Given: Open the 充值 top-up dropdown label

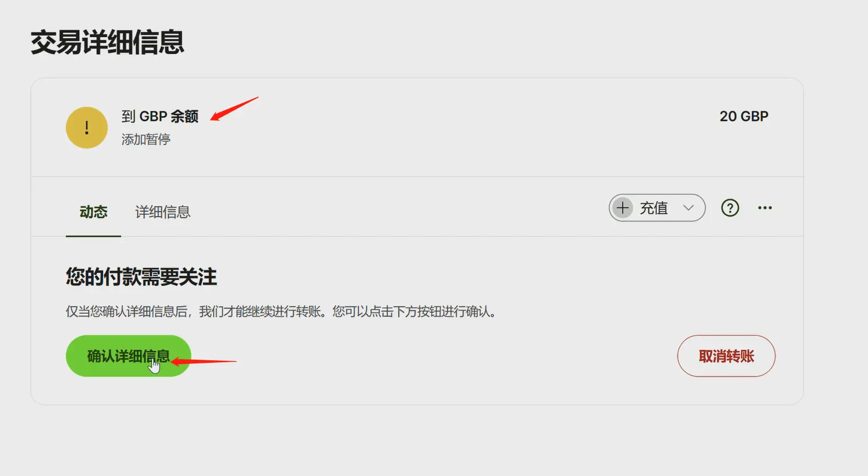Looking at the screenshot, I should 654,208.
